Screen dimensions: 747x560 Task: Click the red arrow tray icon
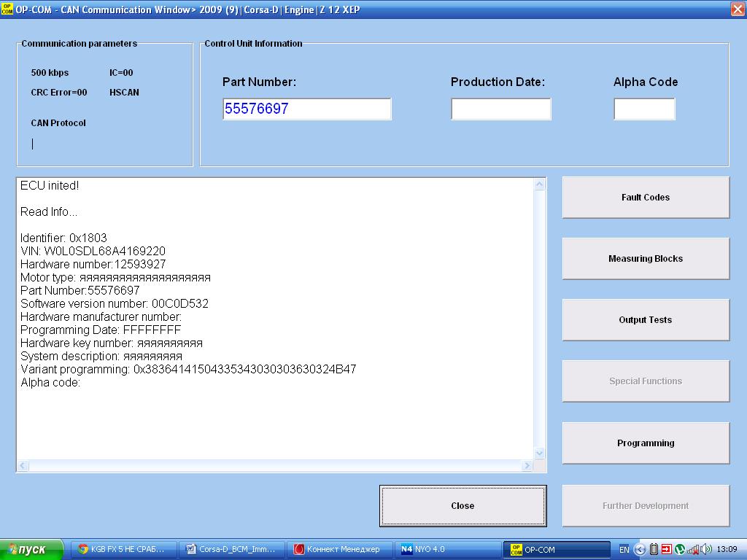click(667, 550)
